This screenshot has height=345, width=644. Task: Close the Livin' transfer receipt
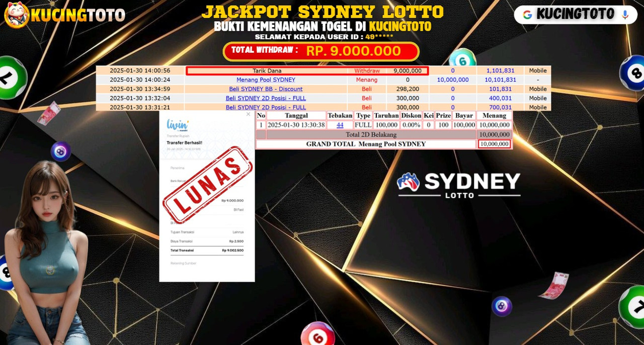[248, 114]
